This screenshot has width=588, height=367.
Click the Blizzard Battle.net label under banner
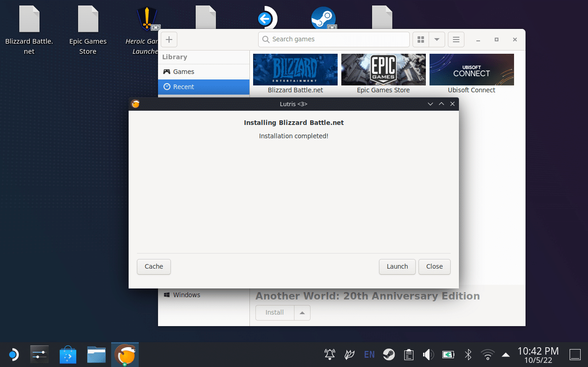click(295, 90)
